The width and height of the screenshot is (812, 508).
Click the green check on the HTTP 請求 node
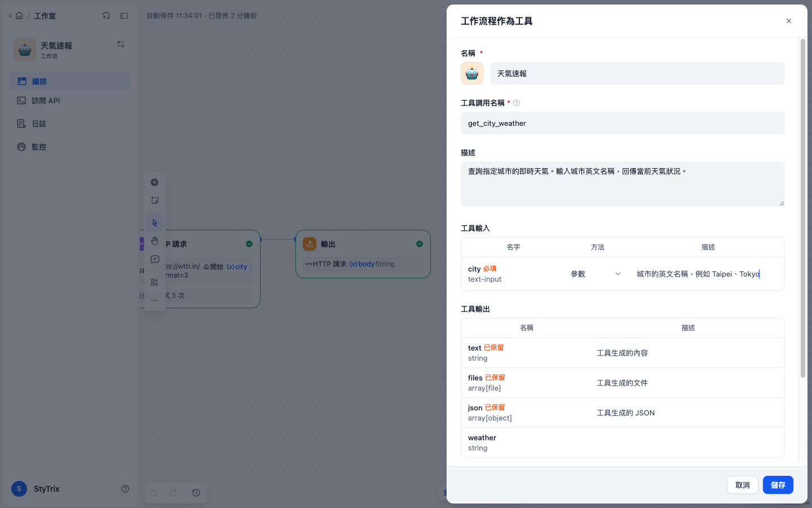[249, 244]
